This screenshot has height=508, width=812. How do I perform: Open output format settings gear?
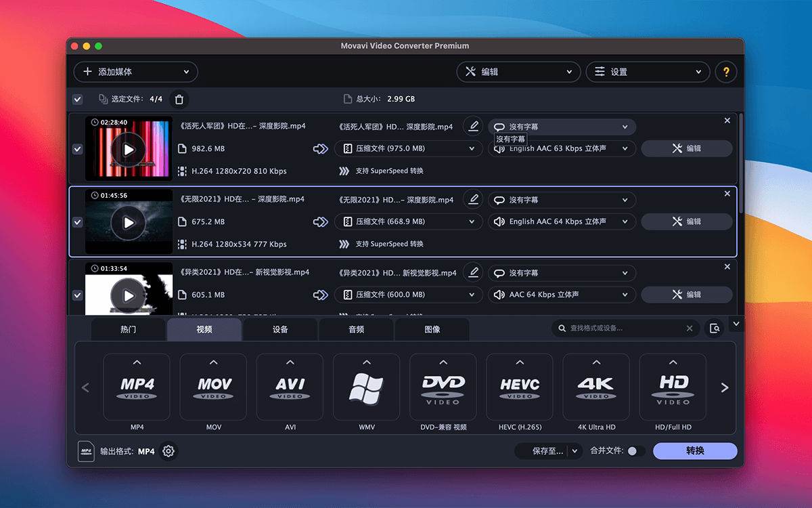pos(168,451)
